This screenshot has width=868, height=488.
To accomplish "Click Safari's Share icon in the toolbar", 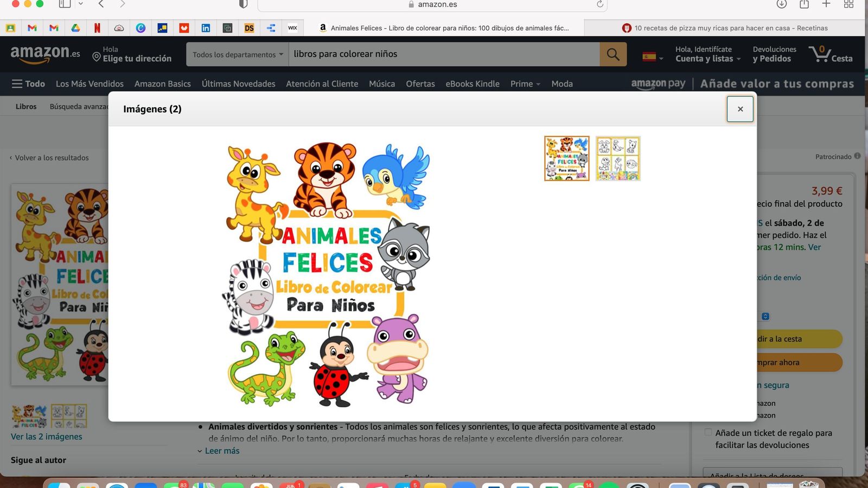I will (x=804, y=4).
